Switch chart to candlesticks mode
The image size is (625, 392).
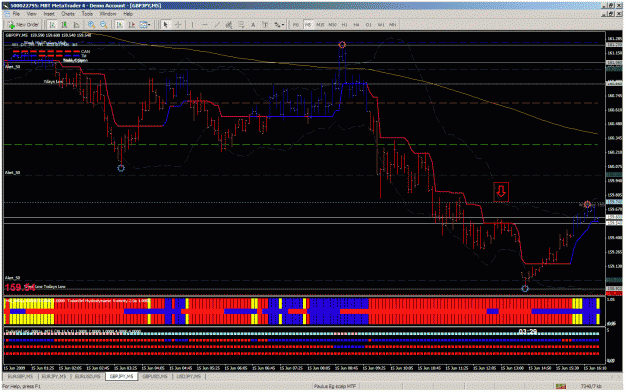[x=64, y=25]
